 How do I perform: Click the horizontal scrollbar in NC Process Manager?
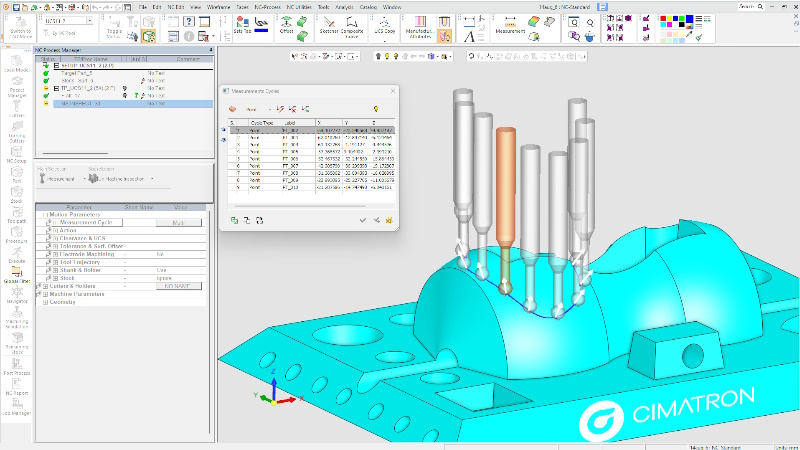[x=75, y=153]
